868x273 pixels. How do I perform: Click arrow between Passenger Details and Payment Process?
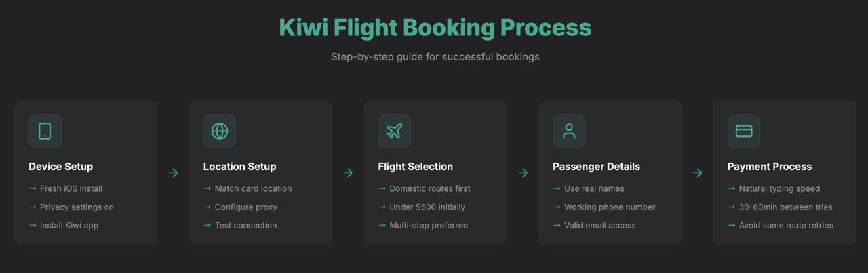point(697,173)
